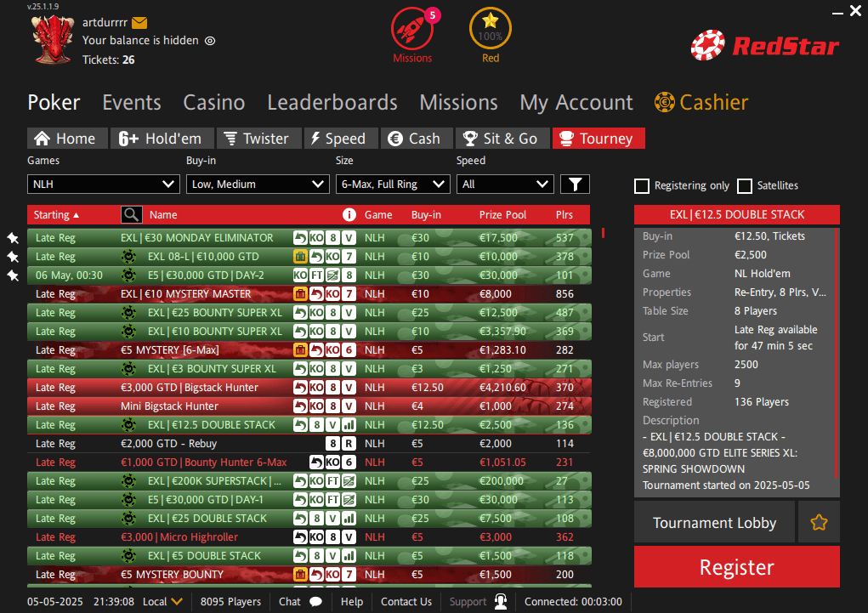Open the Chat speech bubble icon
This screenshot has height=613, width=868.
coord(315,601)
